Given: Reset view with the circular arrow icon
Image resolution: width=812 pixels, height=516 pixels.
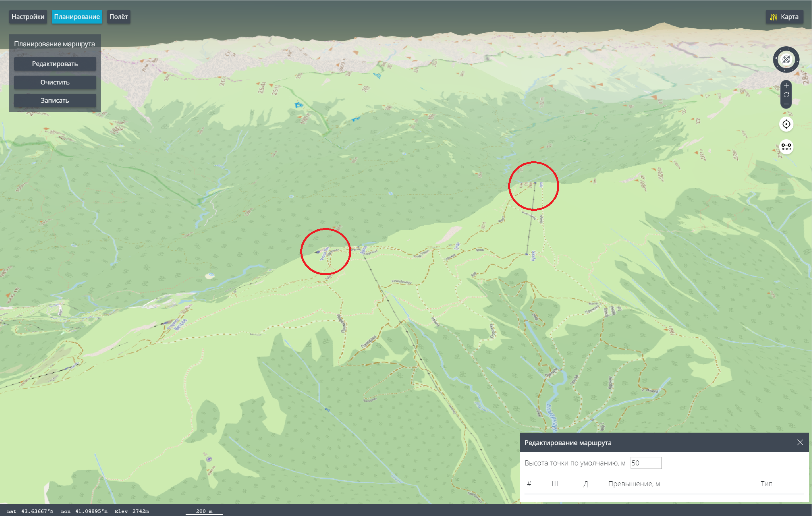Looking at the screenshot, I should click(x=786, y=95).
